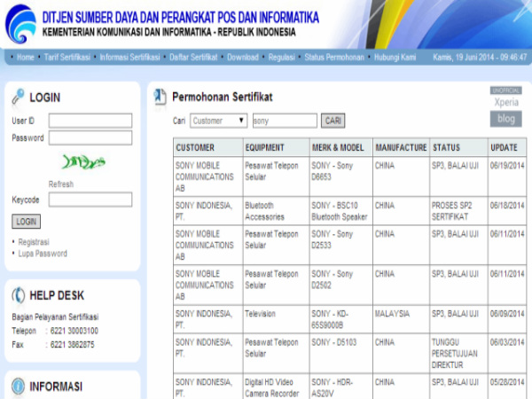532x399 pixels.
Task: Click the captcha image in login panel
Action: click(x=82, y=162)
